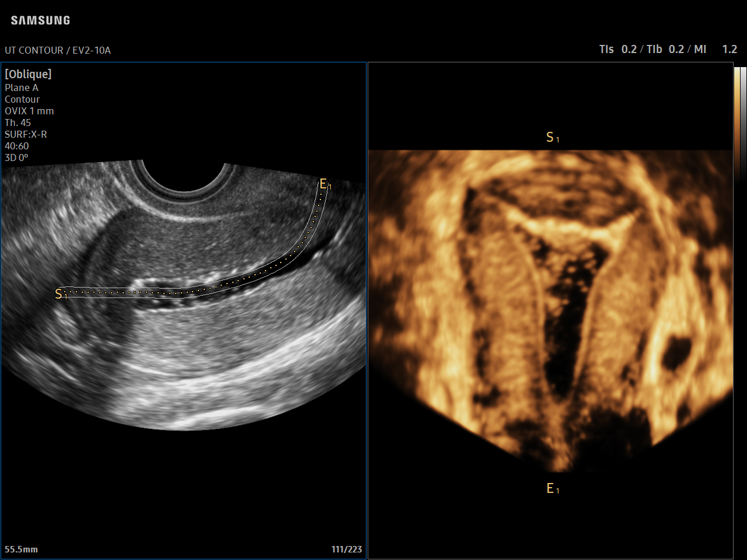Select the "Plane A" label
The width and height of the screenshot is (747, 560).
(x=22, y=87)
